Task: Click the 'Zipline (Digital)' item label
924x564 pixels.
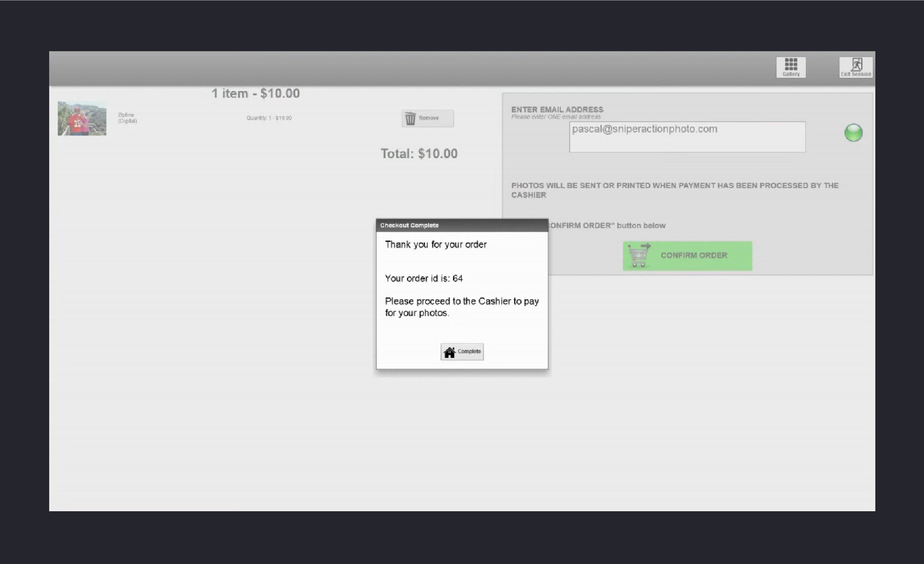Action: click(128, 118)
